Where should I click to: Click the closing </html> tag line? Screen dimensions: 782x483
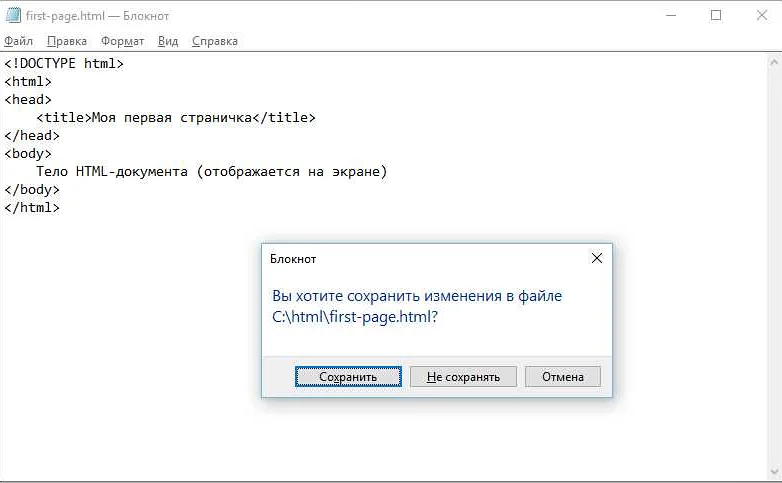32,207
